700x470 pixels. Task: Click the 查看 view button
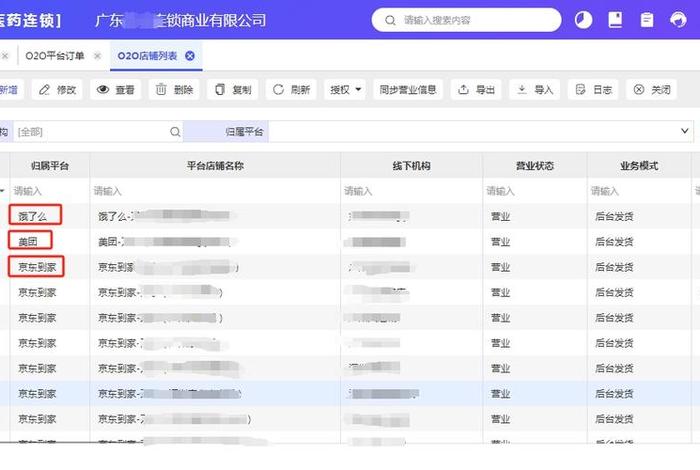[x=116, y=90]
